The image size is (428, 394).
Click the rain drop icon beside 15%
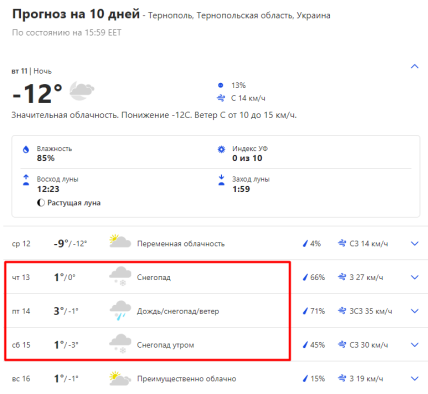(305, 378)
